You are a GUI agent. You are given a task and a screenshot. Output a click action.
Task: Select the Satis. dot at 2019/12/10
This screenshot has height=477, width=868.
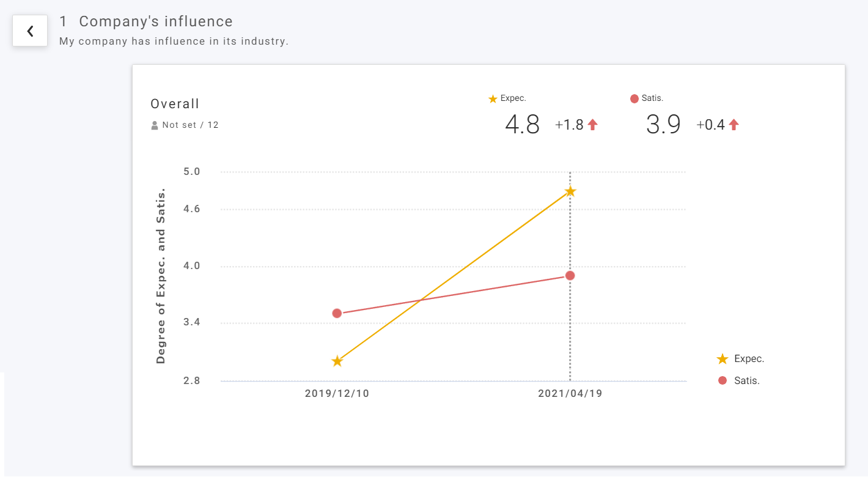337,313
